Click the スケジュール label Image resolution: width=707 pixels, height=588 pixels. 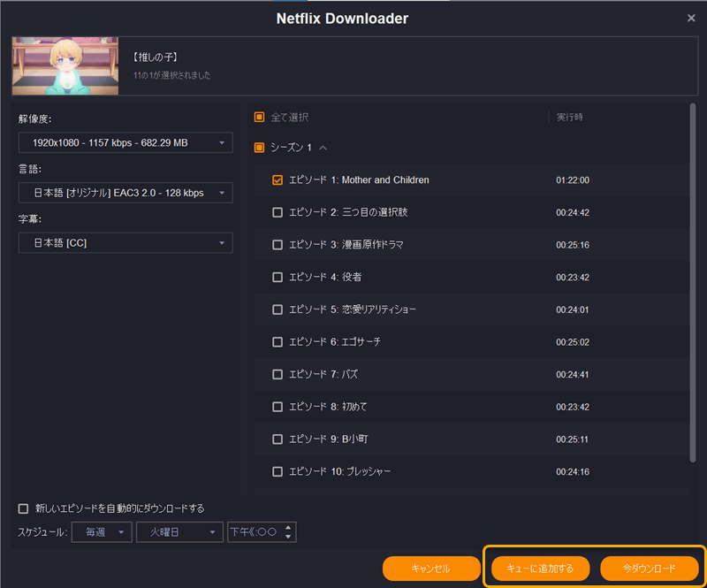coord(42,532)
